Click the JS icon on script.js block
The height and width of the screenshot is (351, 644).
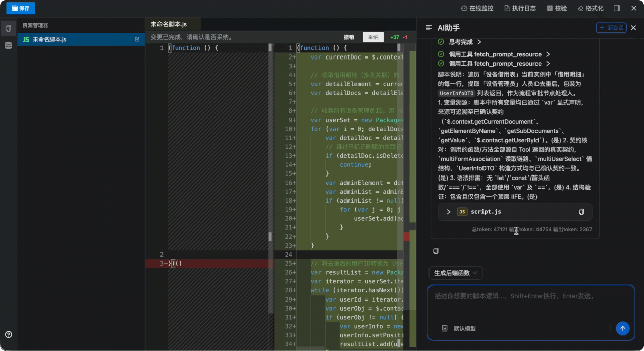coord(462,212)
